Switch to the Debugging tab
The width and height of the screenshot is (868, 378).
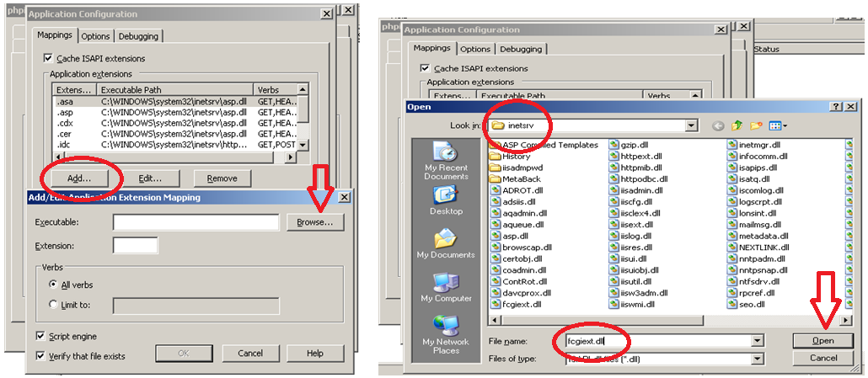[137, 36]
